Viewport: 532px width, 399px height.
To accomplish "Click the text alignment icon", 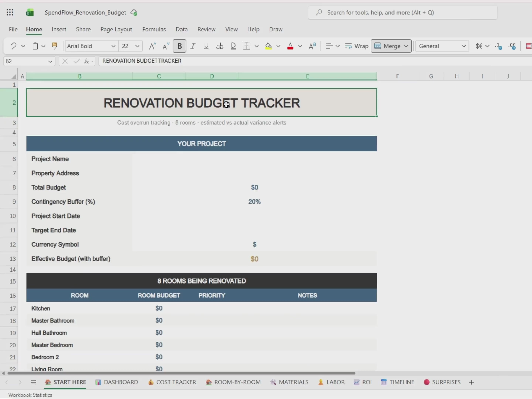I will [329, 46].
